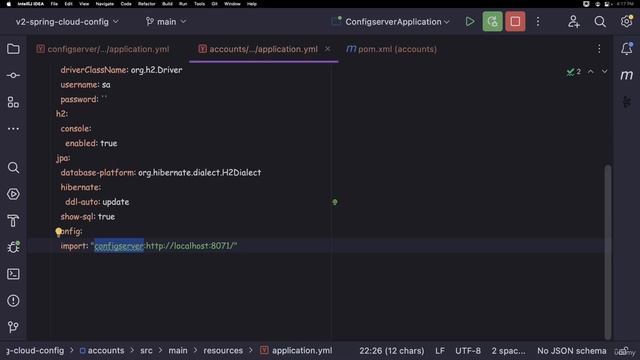Screen dimensions: 640x360
Task: Open Code With Me add-user icon
Action: [x=573, y=22]
